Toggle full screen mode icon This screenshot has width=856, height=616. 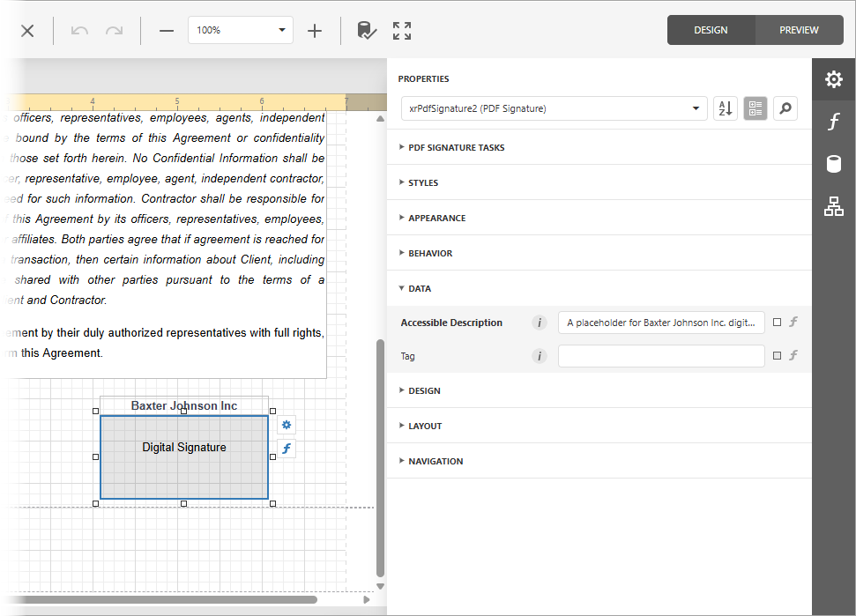[x=402, y=31]
